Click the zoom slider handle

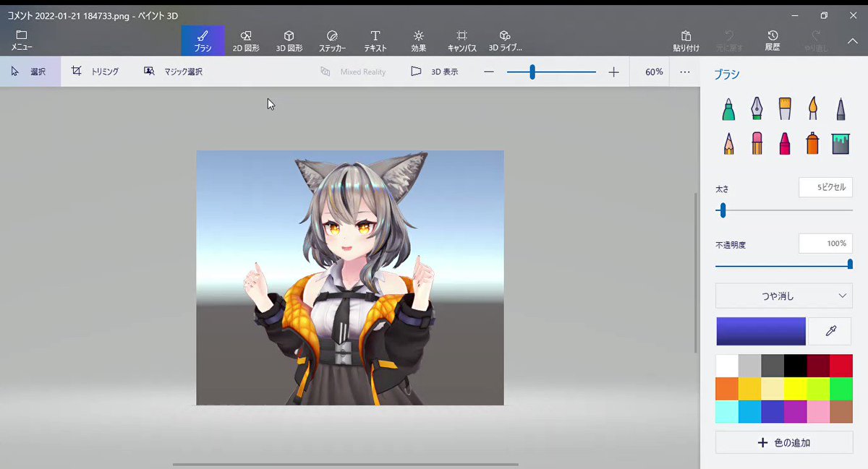[x=532, y=72]
